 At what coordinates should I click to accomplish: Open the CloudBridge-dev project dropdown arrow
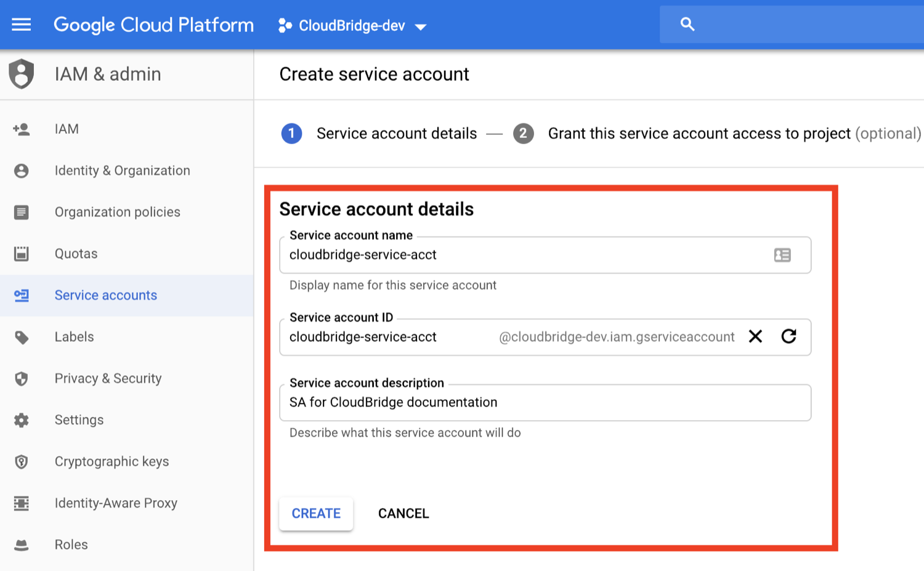tap(421, 26)
